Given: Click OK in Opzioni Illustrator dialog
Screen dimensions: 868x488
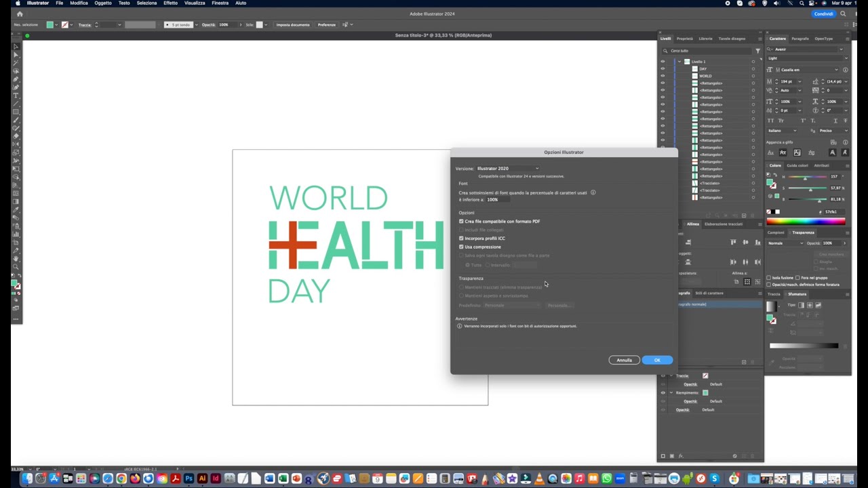Looking at the screenshot, I should coord(657,360).
